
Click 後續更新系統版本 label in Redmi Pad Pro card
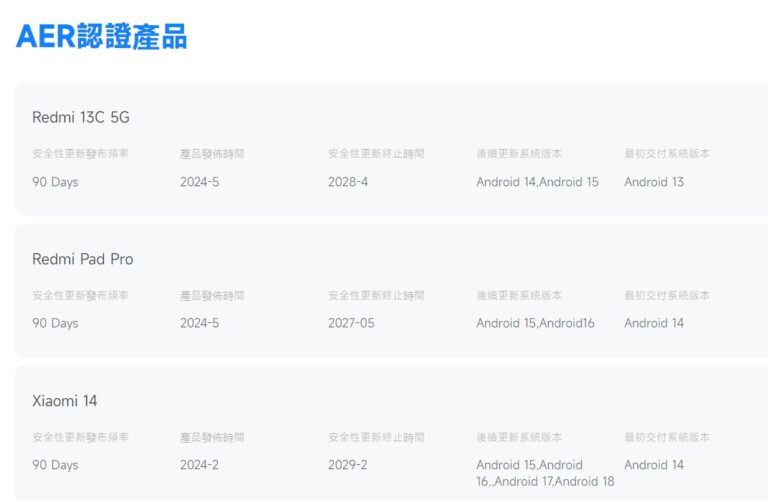tap(519, 296)
